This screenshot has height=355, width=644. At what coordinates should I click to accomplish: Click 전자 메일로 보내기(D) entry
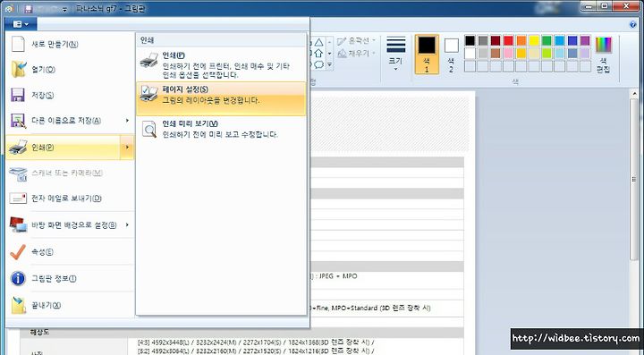70,199
